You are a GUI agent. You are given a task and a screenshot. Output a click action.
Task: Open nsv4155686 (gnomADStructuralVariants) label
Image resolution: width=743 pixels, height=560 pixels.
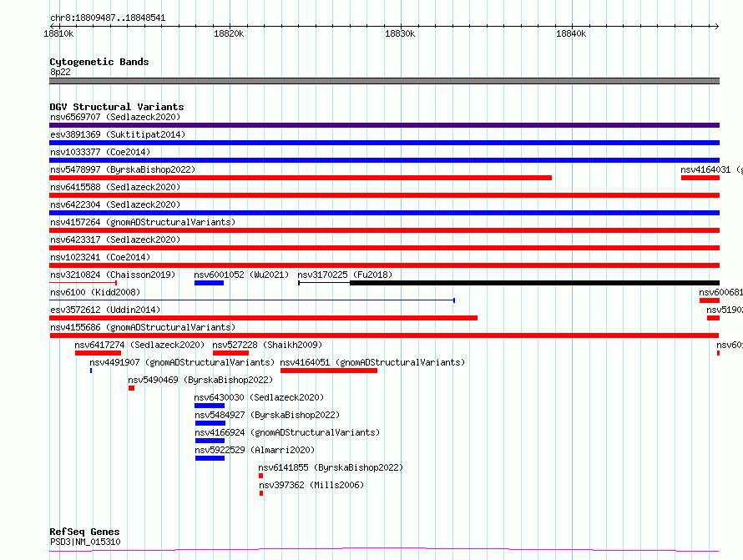[x=143, y=327]
